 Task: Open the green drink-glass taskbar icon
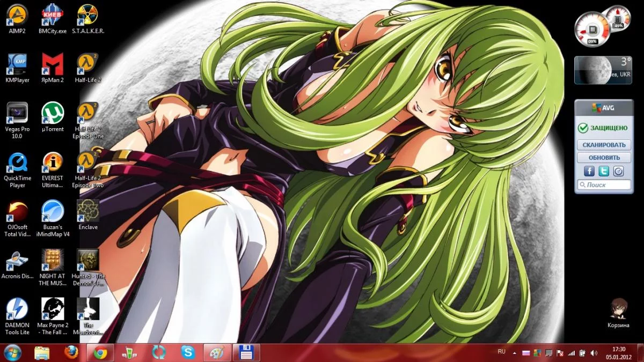click(x=129, y=352)
